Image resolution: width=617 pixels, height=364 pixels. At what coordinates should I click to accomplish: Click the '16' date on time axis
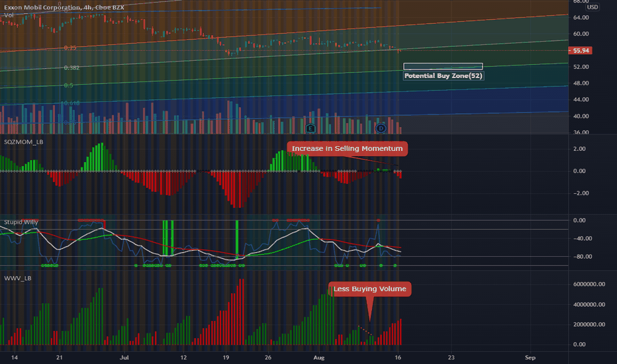(398, 357)
